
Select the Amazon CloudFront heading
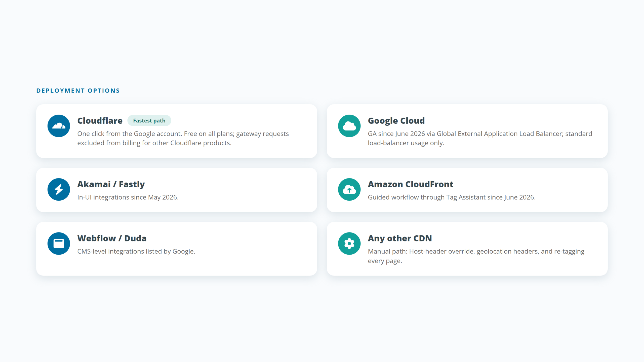pyautogui.click(x=411, y=184)
